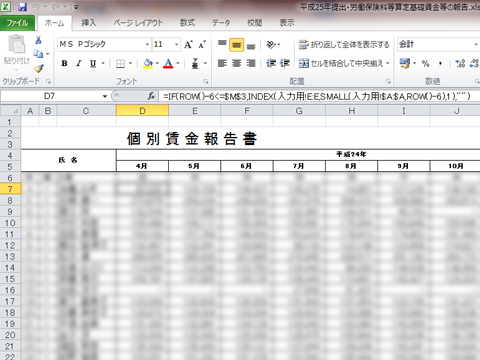This screenshot has width=480, height=360.
Task: Open the borders dropdown arrow
Action: coord(130,63)
